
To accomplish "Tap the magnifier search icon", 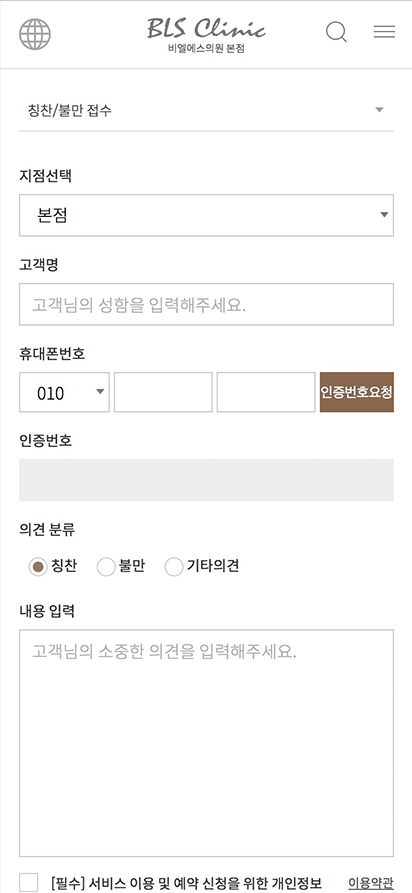I will click(x=336, y=32).
